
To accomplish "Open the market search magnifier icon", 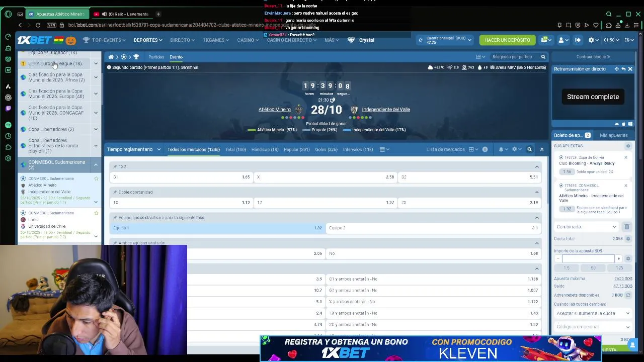I will 529,149.
